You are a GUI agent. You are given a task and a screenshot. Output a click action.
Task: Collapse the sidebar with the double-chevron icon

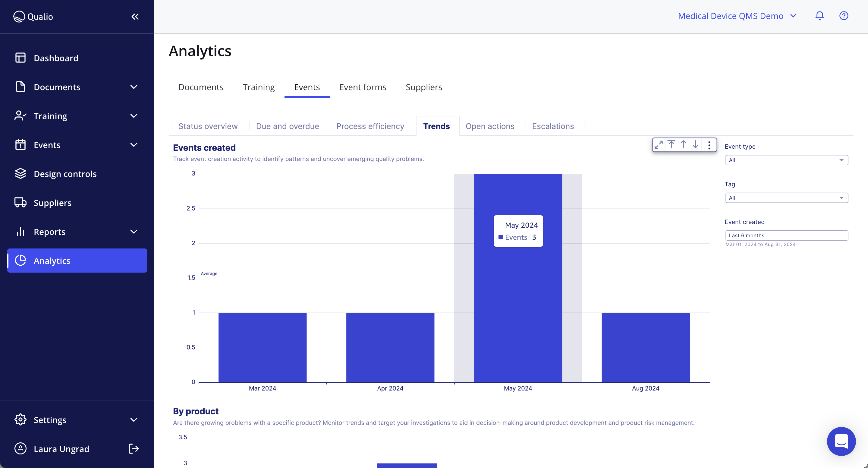(135, 16)
